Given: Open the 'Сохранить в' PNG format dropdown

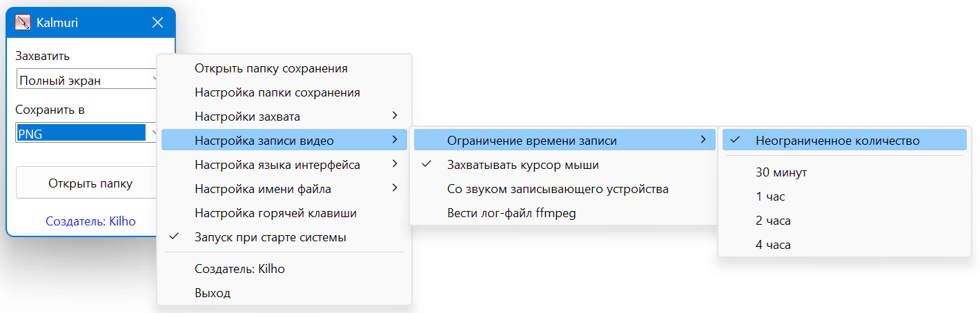Looking at the screenshot, I should [86, 134].
